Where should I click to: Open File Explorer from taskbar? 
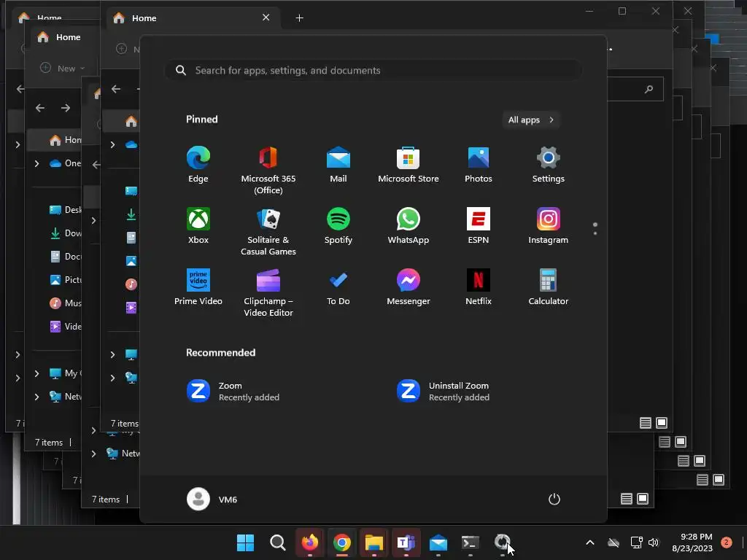click(x=374, y=542)
